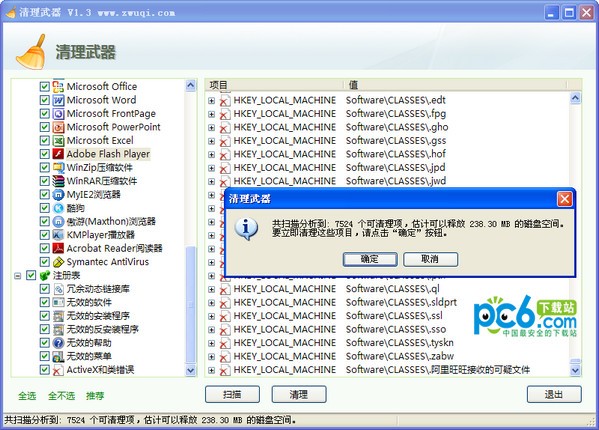599x430 pixels.
Task: Click the 取消 button in dialog
Action: (430, 259)
